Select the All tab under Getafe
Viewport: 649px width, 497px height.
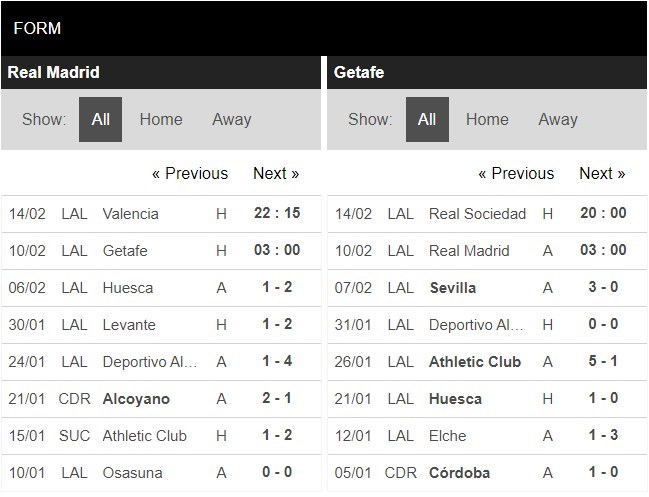point(427,120)
